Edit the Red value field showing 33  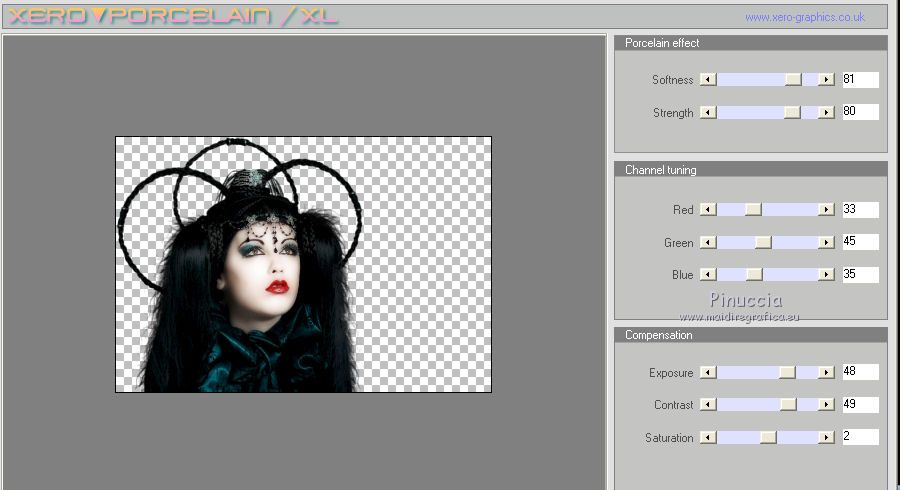(x=860, y=209)
